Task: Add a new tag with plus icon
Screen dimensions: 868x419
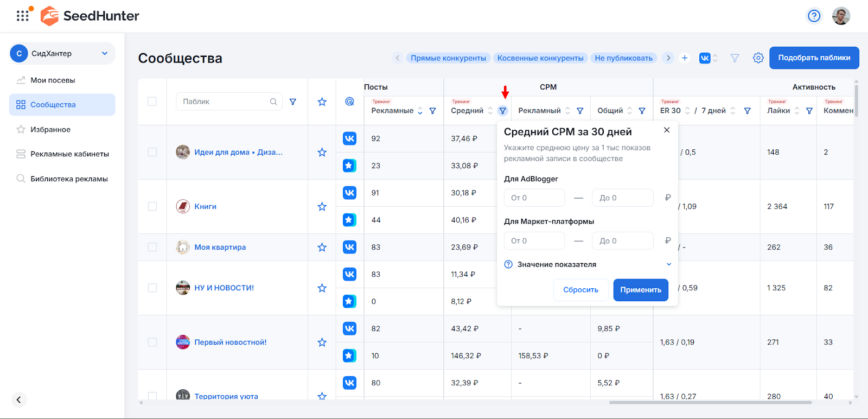Action: click(685, 58)
